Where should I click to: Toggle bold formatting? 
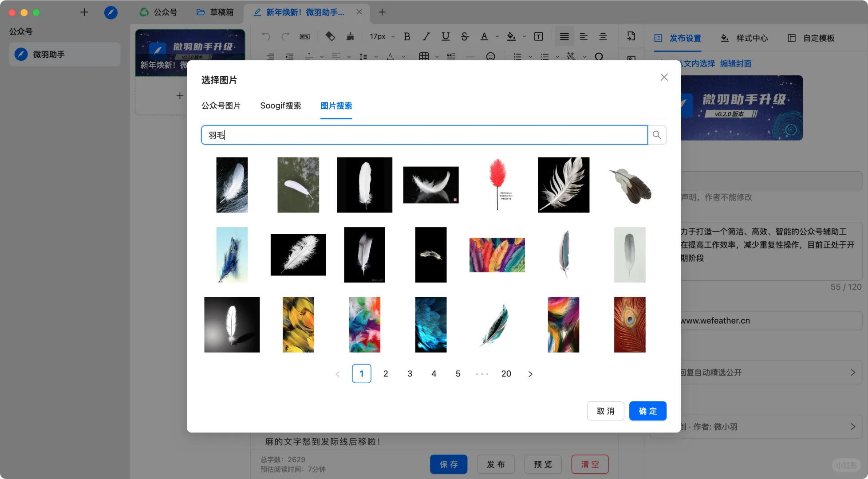click(x=406, y=37)
